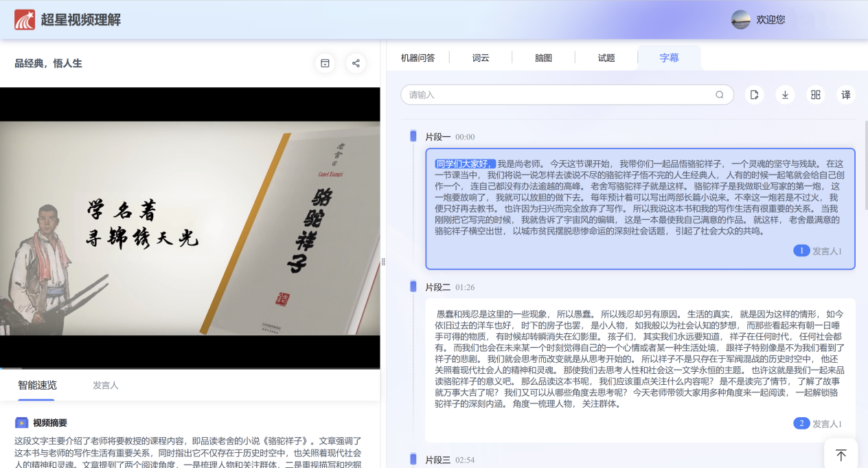Click the 请输入 subtitle search field

click(567, 95)
